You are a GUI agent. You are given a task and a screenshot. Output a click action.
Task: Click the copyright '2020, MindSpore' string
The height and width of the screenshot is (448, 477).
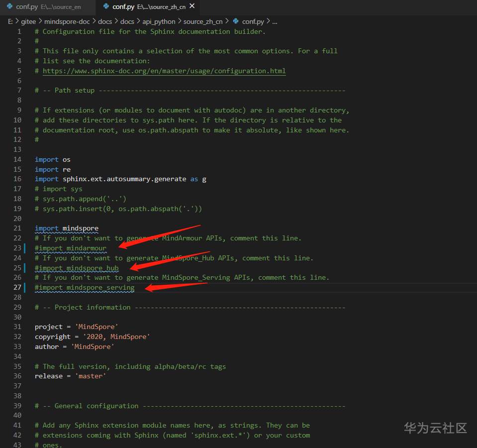116,336
